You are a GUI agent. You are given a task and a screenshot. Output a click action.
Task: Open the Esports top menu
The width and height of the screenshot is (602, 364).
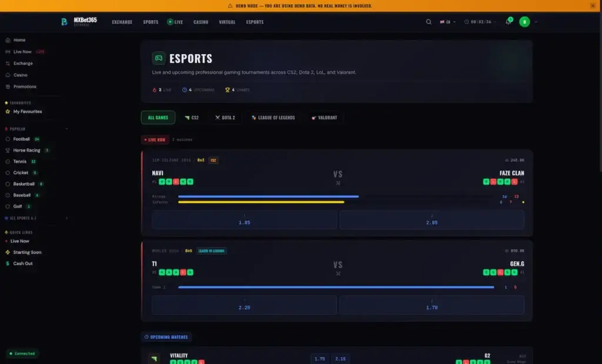[x=255, y=22]
